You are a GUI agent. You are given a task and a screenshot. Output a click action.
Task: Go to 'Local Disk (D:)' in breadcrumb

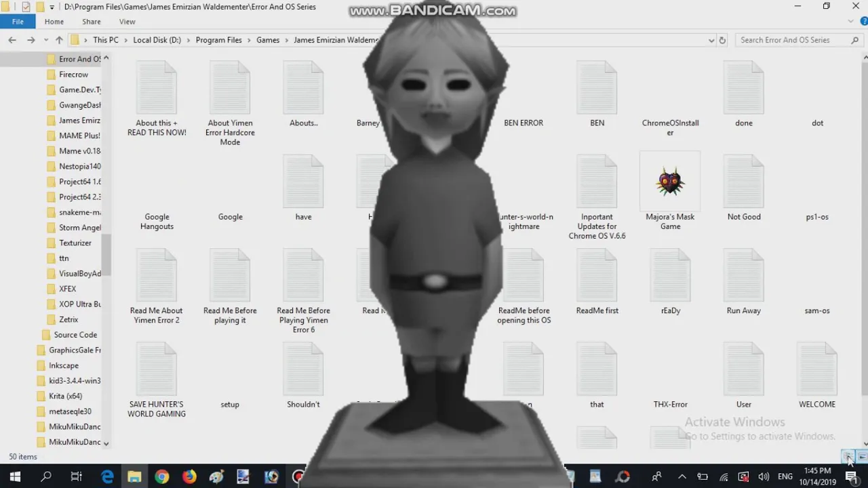(x=157, y=40)
